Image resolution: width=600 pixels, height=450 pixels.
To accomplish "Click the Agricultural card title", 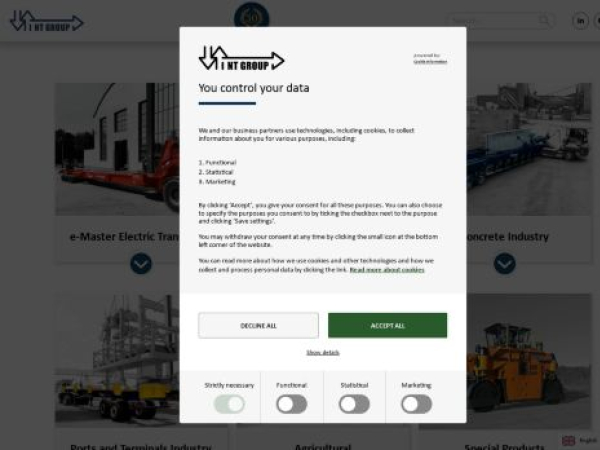I will 323,447.
